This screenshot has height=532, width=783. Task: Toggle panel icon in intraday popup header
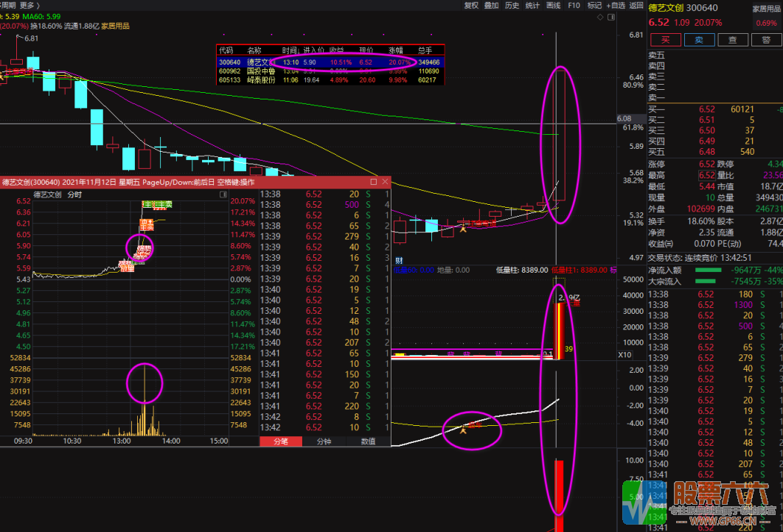[223, 195]
